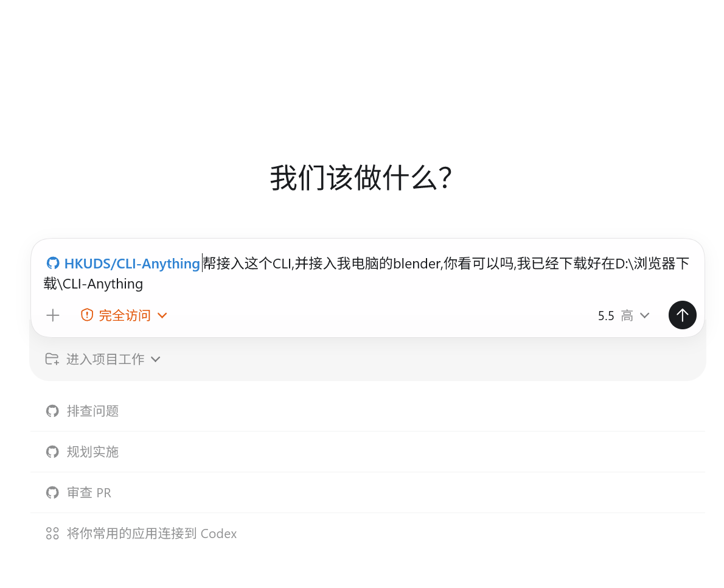Expand the chevron next to 完全访问
The width and height of the screenshot is (724, 588).
[x=162, y=315]
